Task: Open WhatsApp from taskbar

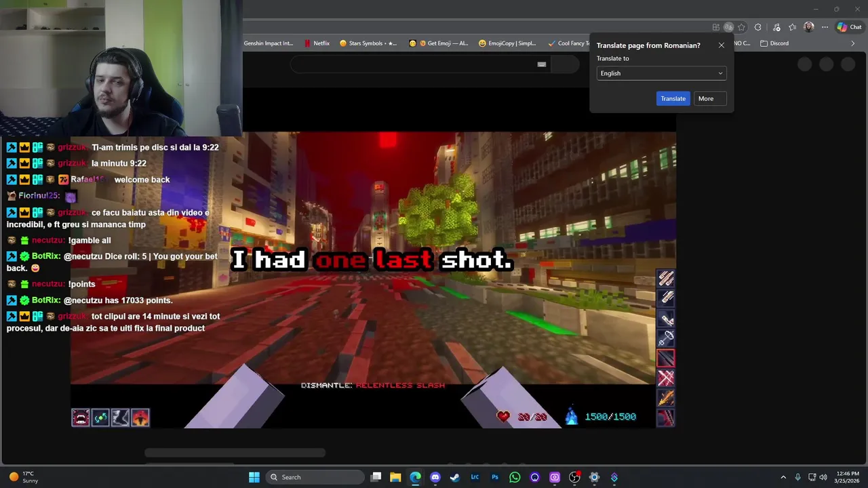Action: (515, 477)
